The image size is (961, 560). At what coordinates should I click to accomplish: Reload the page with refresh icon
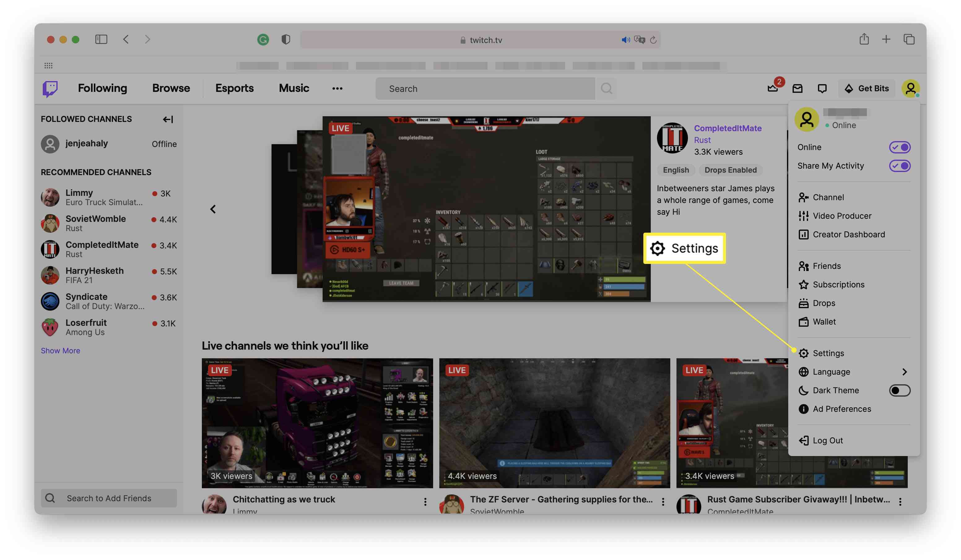pos(653,40)
